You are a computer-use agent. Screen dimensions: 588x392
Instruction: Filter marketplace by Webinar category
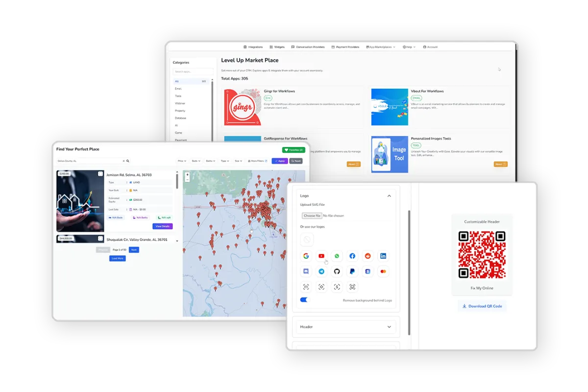[x=180, y=103]
